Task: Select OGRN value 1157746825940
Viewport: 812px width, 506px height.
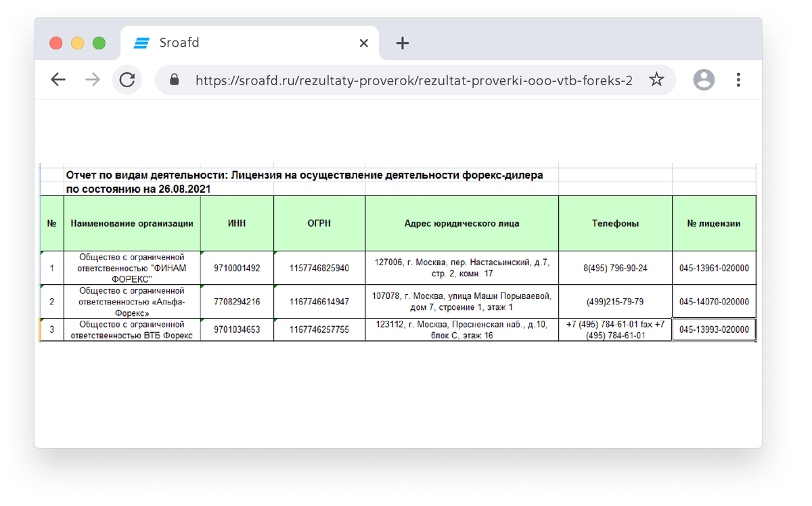Action: pos(319,269)
